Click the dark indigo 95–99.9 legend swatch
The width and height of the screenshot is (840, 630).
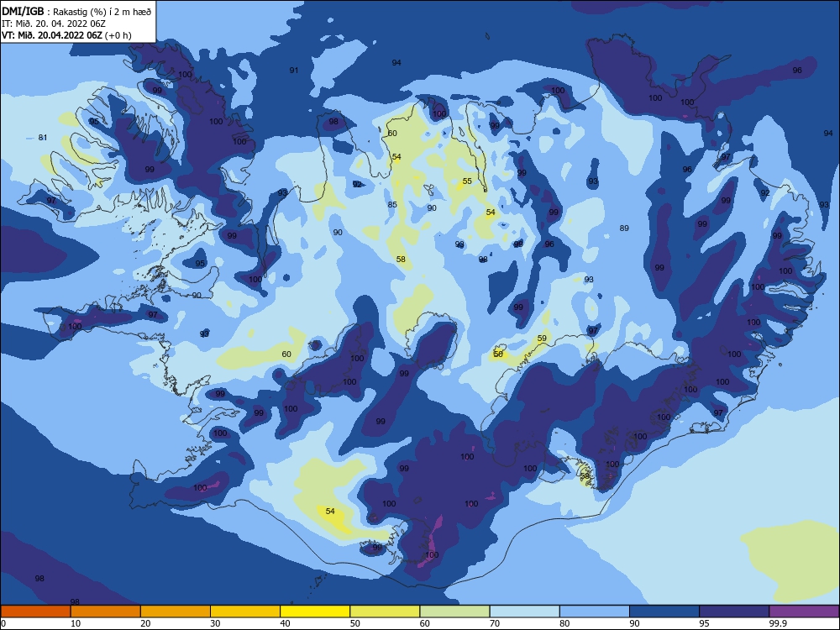pyautogui.click(x=734, y=612)
